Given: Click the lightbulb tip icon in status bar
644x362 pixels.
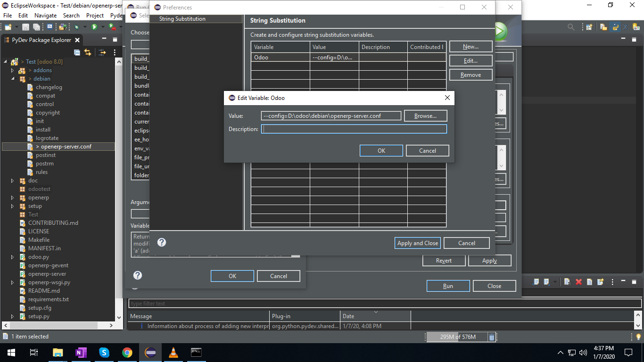Looking at the screenshot, I should 639,337.
